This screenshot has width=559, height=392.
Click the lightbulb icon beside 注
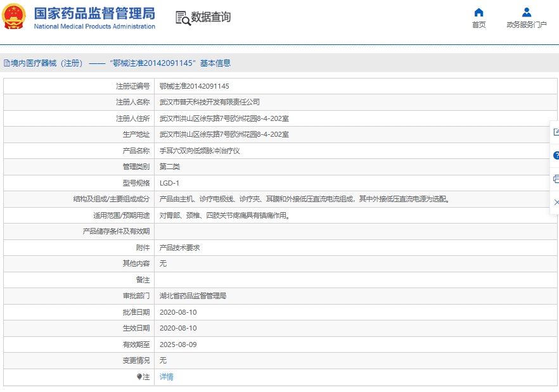(139, 377)
